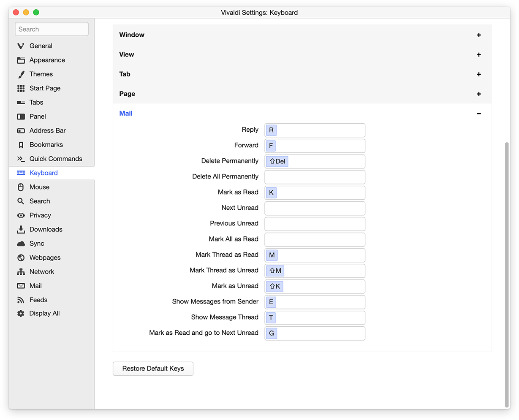Maximize the Vivaldi Settings window
The image size is (519, 420).
(x=36, y=12)
